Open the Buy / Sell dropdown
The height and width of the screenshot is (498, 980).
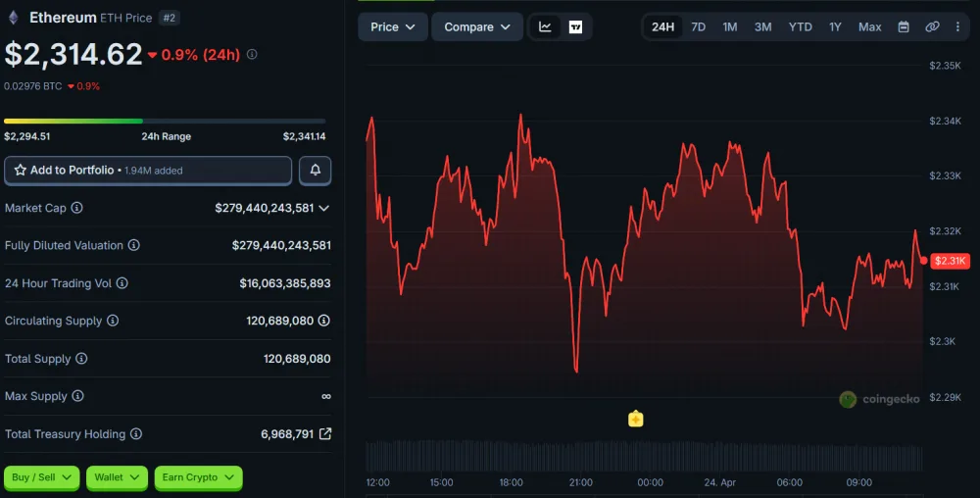41,477
